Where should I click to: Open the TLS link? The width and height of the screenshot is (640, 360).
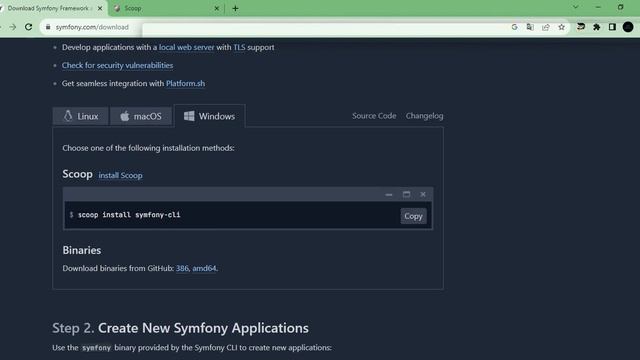(239, 47)
